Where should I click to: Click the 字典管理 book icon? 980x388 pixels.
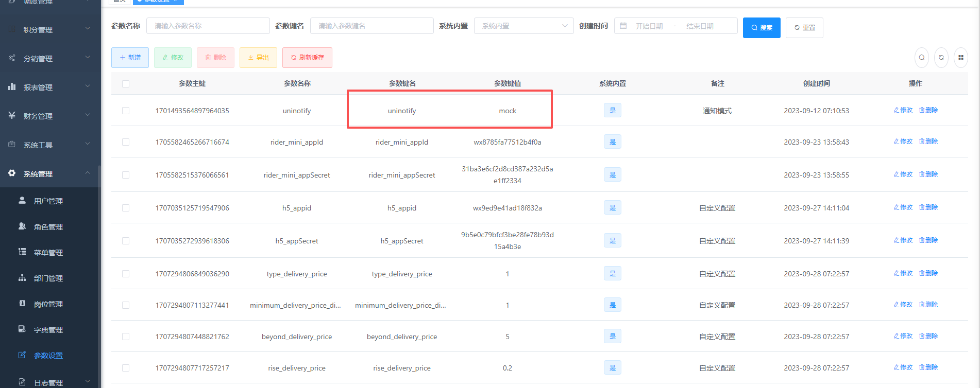[x=22, y=329]
